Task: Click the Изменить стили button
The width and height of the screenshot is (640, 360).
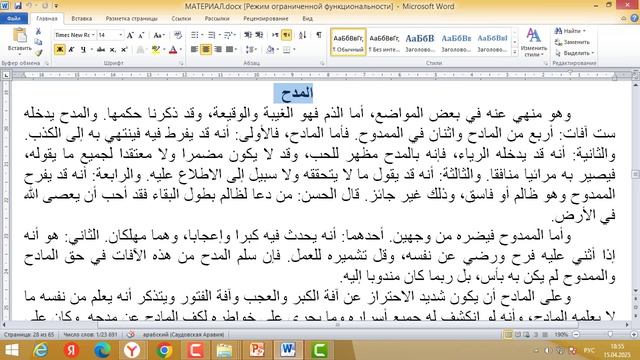Action: click(x=534, y=42)
